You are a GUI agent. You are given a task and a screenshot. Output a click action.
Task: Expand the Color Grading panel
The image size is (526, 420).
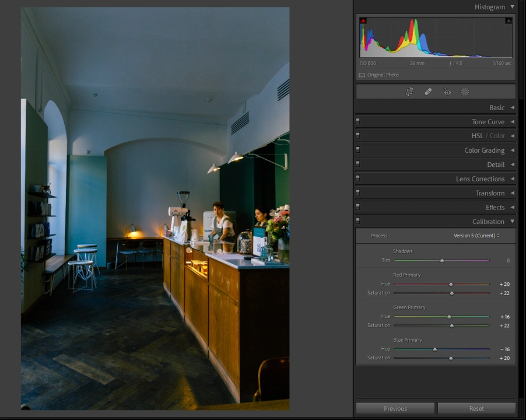512,150
